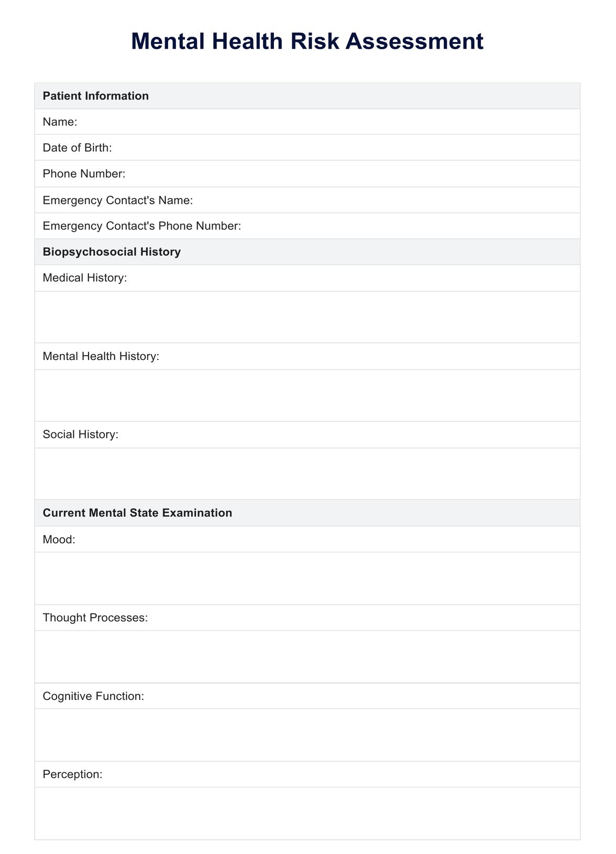Click the blank box below Medical History
Viewport: 616px width, 854px height.
click(x=307, y=317)
